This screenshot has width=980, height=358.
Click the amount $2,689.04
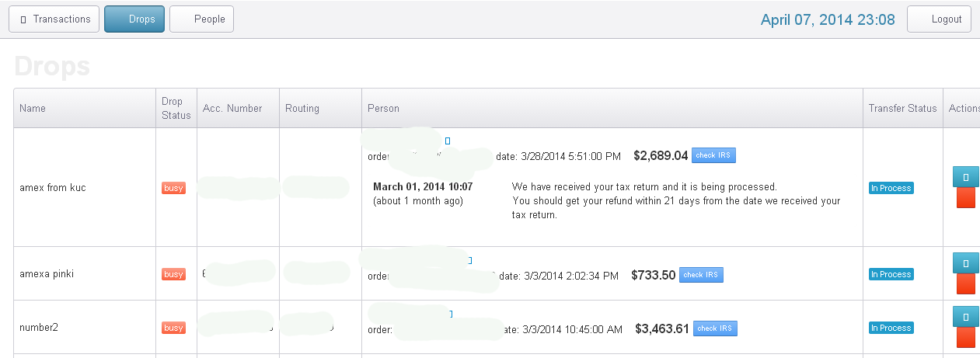pos(661,155)
